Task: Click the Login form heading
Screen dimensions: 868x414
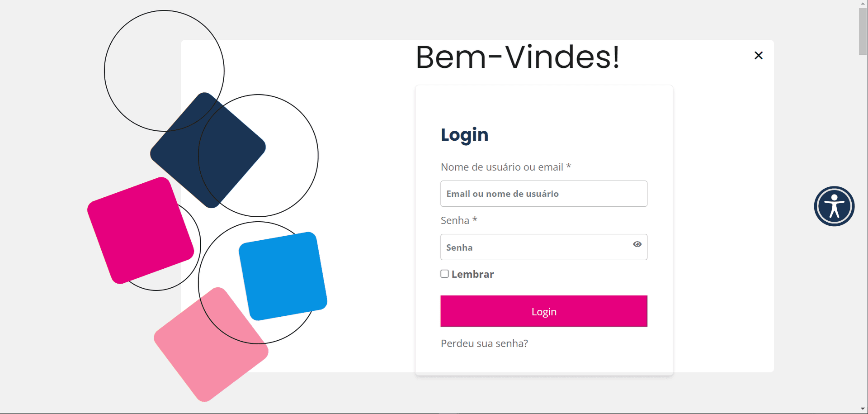Action: tap(464, 135)
